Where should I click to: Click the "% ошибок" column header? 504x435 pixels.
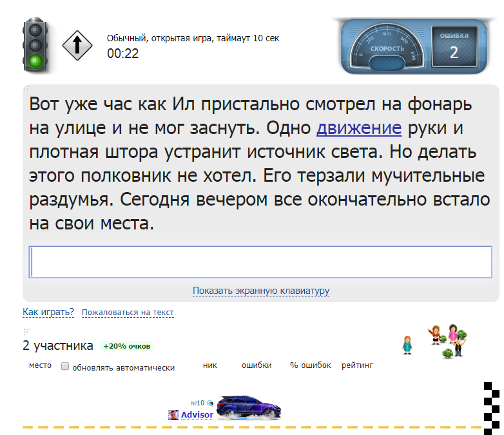click(x=310, y=365)
